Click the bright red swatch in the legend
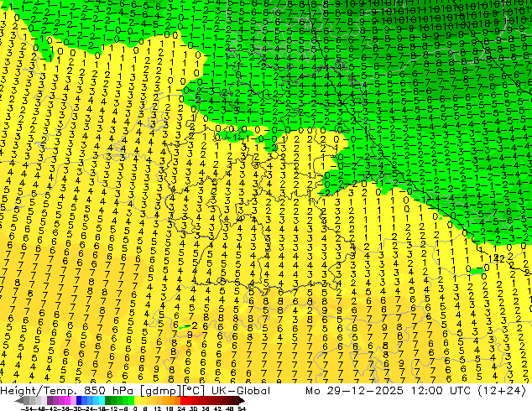532x411 pixels. 183,401
